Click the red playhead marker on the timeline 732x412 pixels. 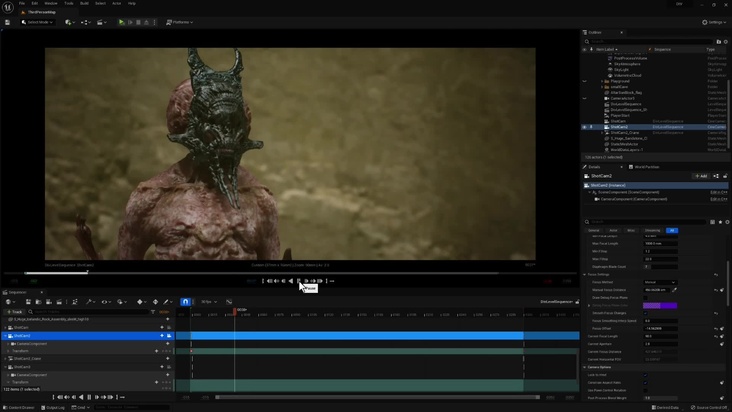coord(235,310)
